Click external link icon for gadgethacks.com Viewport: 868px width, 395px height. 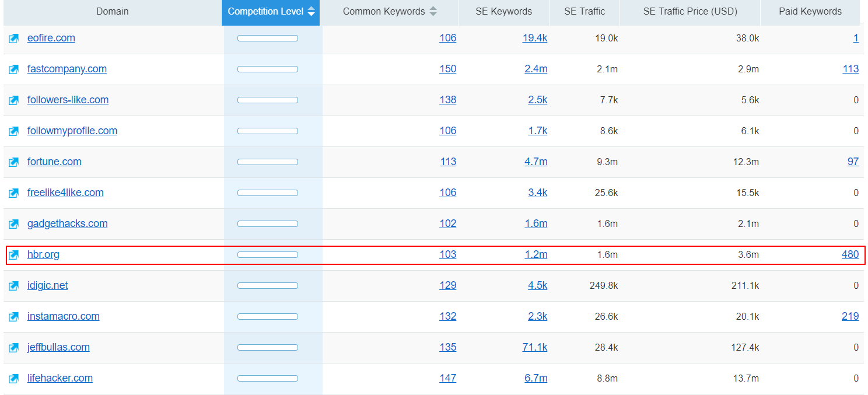pos(13,224)
